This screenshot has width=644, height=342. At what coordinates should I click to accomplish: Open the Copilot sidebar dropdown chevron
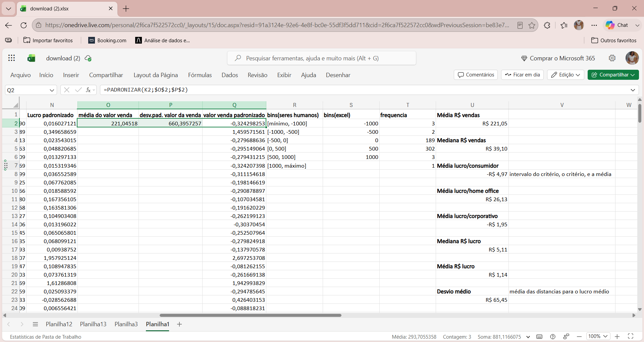pos(637,25)
